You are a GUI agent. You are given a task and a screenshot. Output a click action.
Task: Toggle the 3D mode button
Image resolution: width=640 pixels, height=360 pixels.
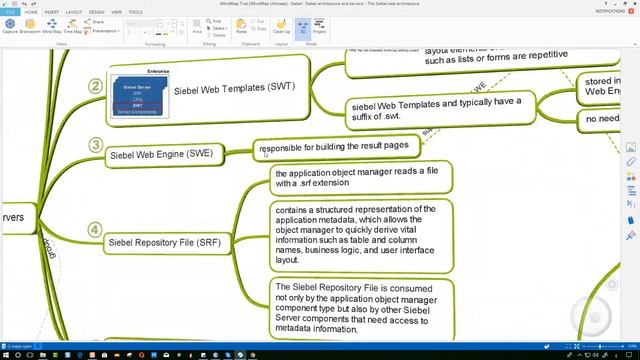point(303,28)
